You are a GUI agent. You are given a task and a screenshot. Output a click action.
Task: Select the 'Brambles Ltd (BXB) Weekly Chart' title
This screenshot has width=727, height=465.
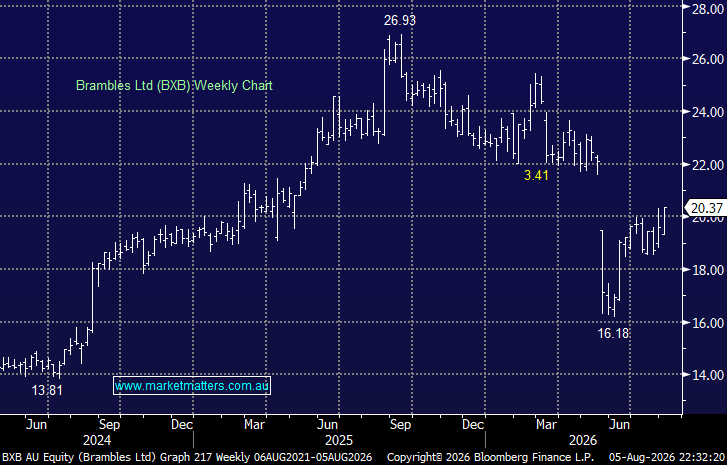pos(174,86)
